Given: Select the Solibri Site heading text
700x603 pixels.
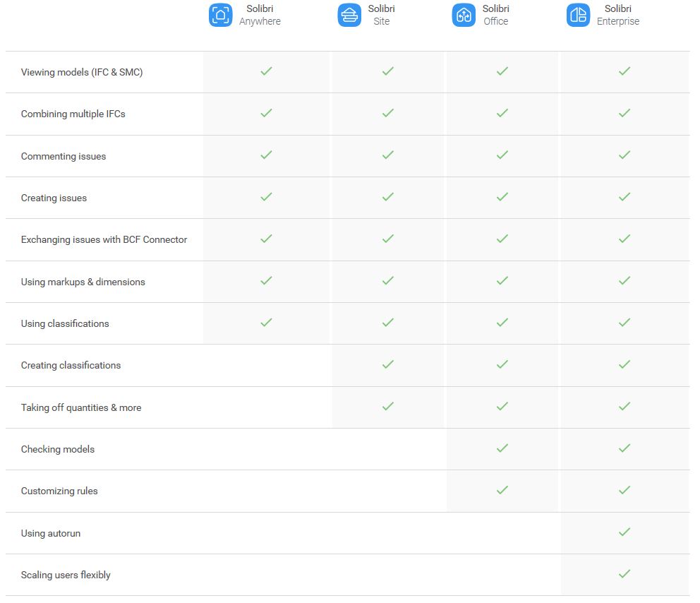Looking at the screenshot, I should (381, 16).
